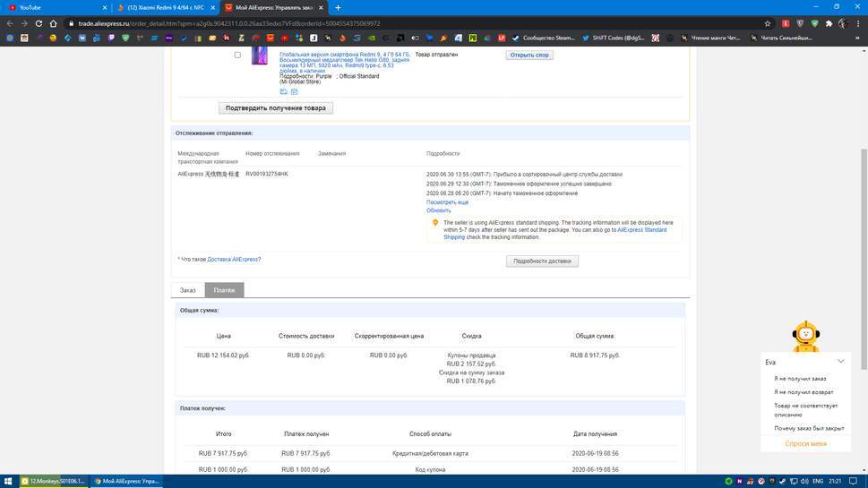Click the Redmi 9 product thumbnail

coord(259,56)
